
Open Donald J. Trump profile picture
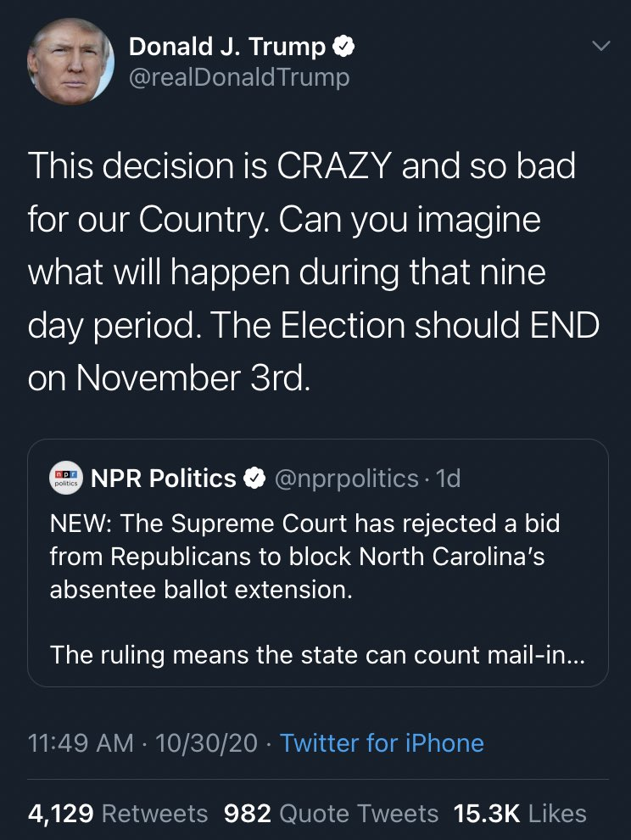pos(70,61)
